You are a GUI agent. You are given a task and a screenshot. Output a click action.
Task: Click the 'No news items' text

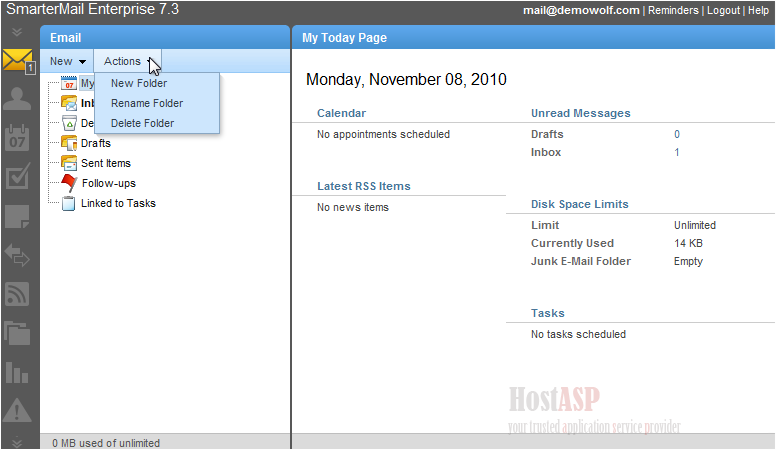(x=353, y=207)
